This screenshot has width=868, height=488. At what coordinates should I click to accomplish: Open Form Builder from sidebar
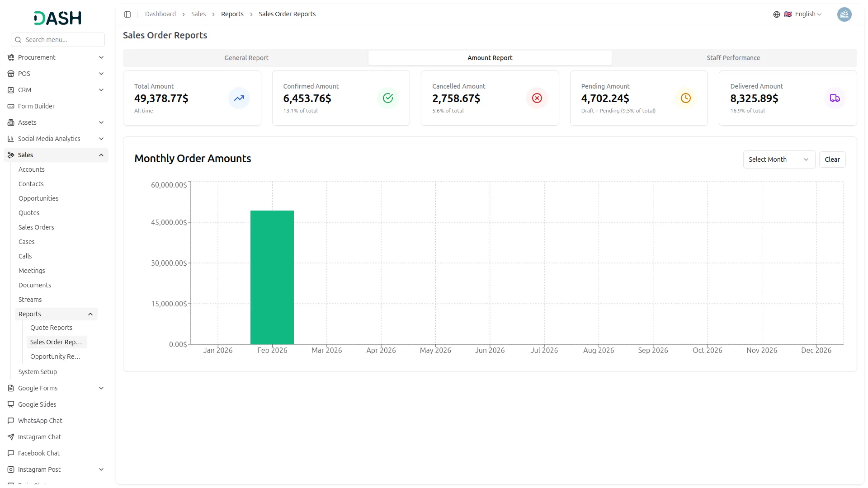click(36, 106)
